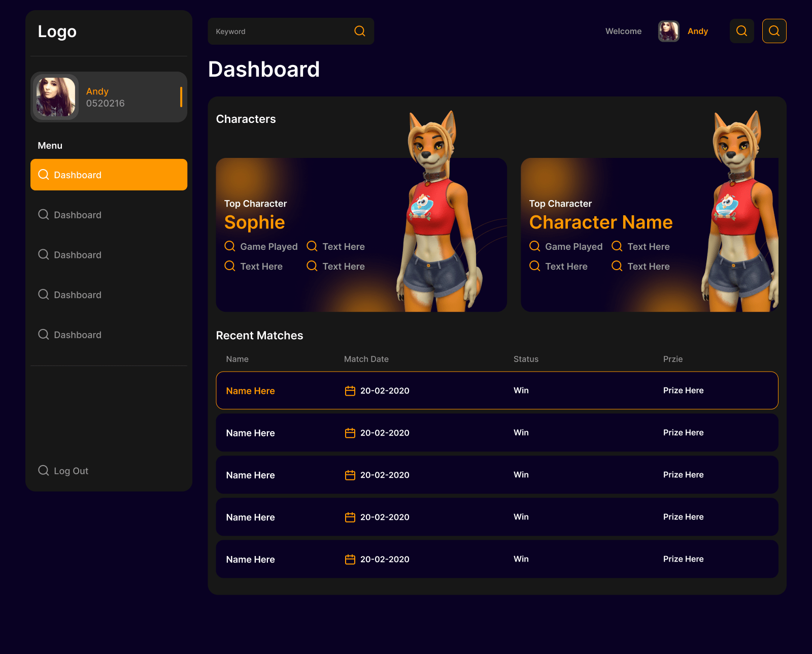
Task: Click the Przie column header
Action: pos(673,359)
